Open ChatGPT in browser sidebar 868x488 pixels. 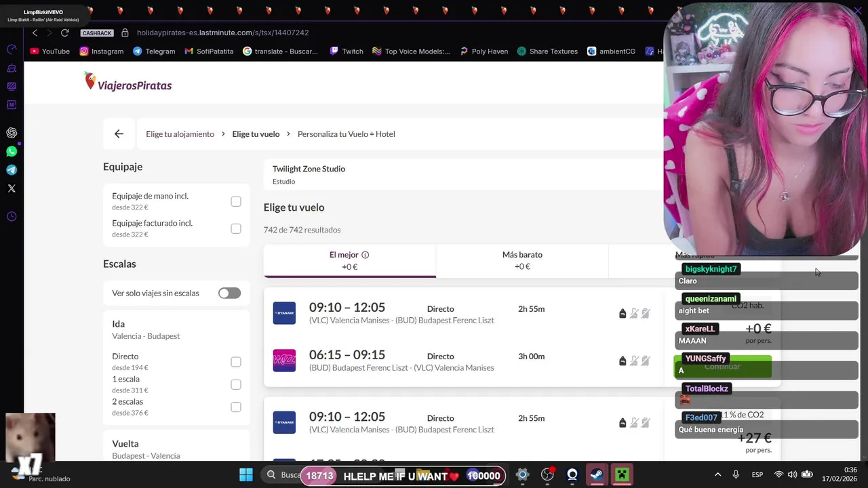click(12, 133)
